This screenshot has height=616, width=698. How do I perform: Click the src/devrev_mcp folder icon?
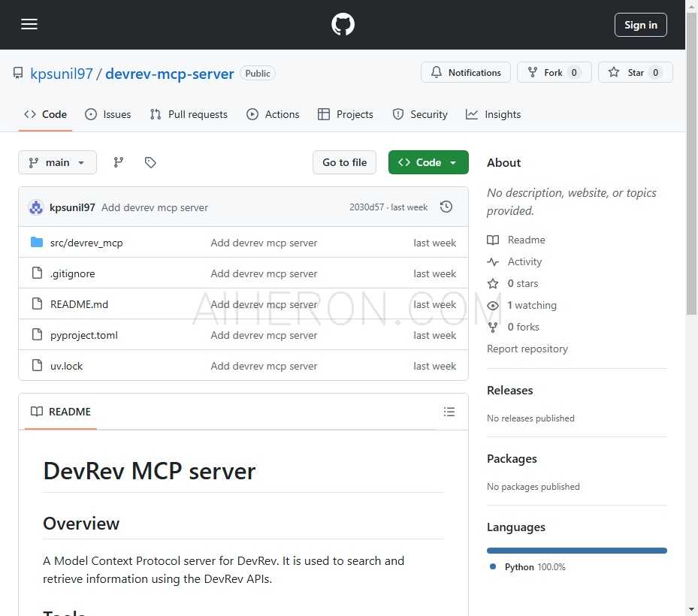(x=37, y=242)
